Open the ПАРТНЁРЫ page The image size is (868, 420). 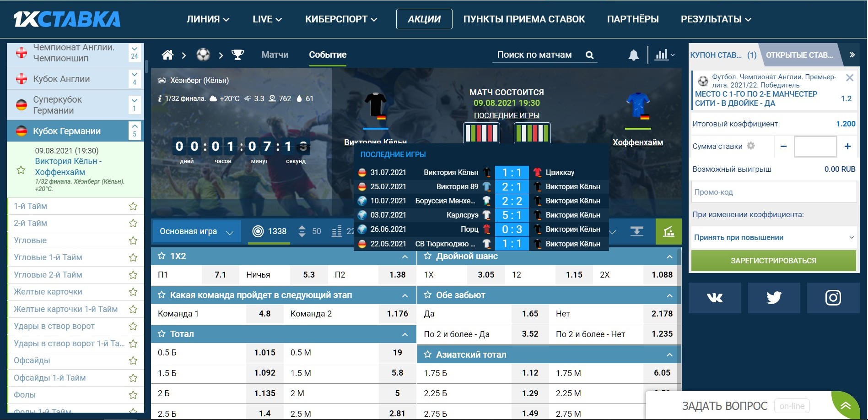[633, 19]
